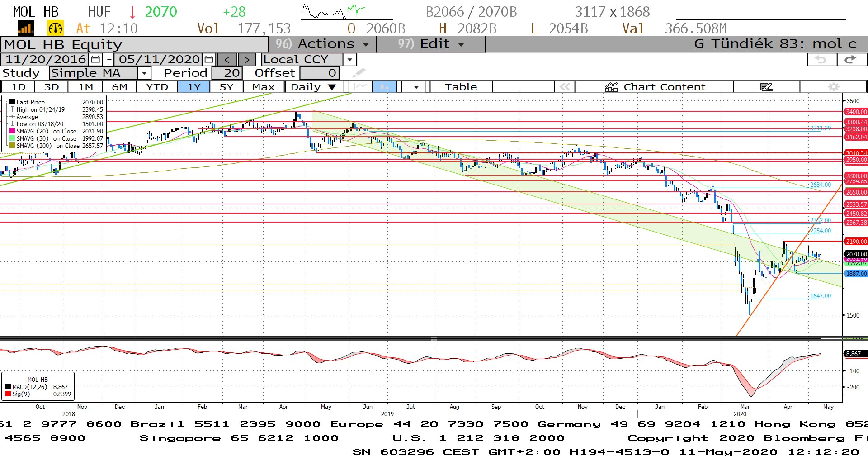Click the Chart Content icon
The width and height of the screenshot is (868, 470).
611,87
